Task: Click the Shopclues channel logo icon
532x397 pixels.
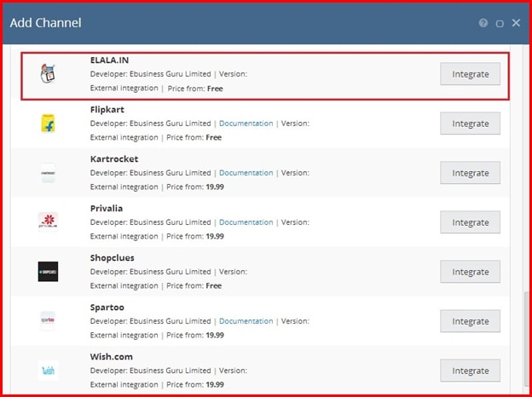Action: pyautogui.click(x=48, y=272)
